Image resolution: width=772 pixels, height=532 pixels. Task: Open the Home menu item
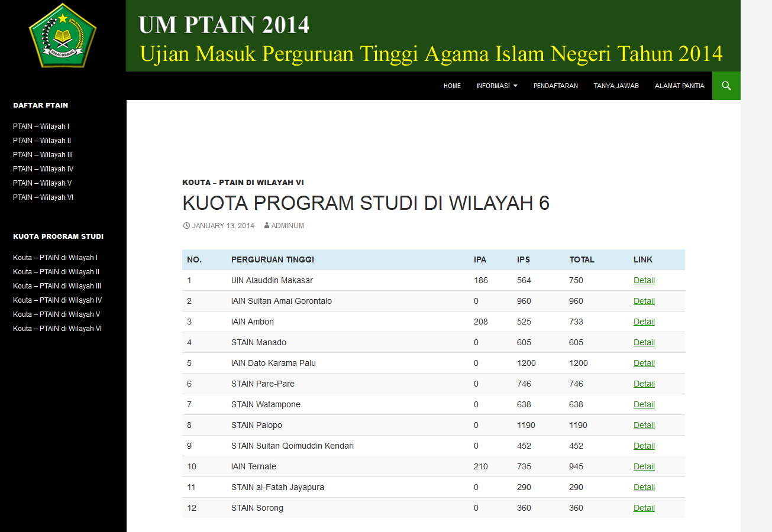tap(452, 86)
